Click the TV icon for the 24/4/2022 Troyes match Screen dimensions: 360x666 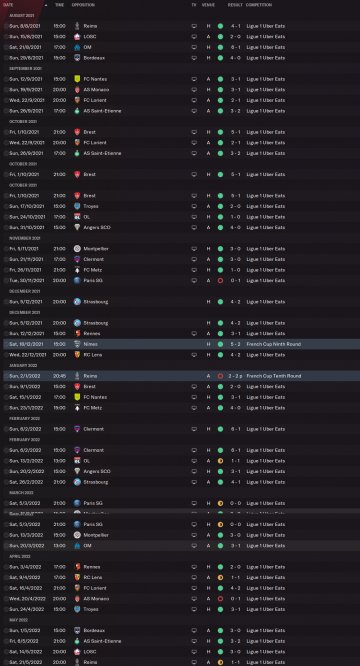point(194,609)
